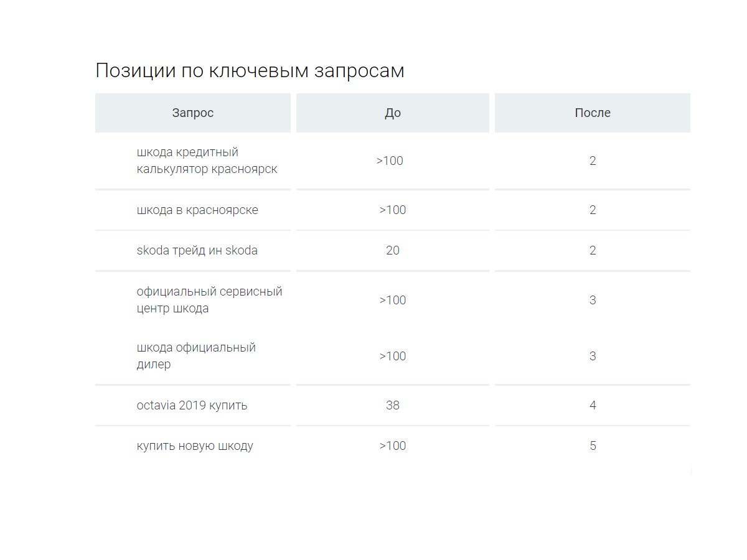Click '>100' in the credit calculator row
This screenshot has width=747, height=560.
(x=390, y=161)
